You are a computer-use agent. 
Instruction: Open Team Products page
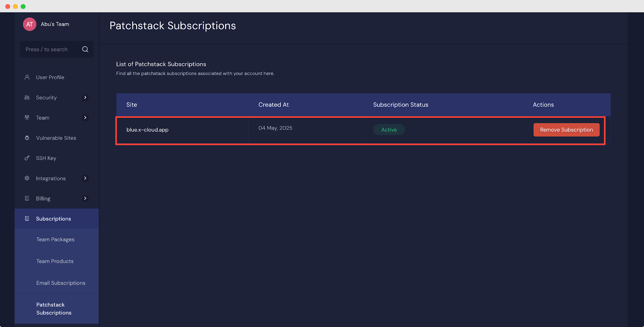pos(55,261)
